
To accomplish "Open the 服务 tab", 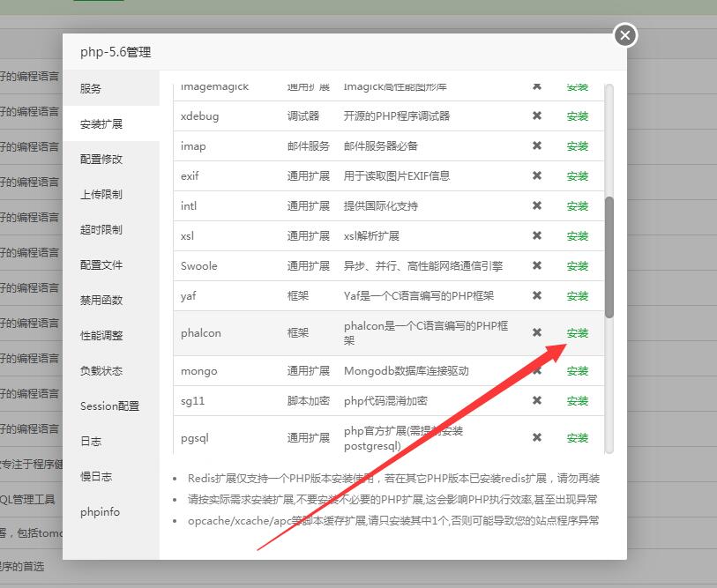I will (x=91, y=89).
